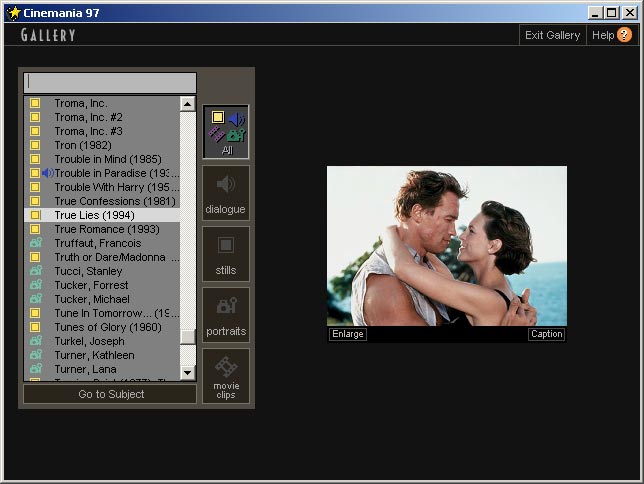
Task: Exit the Gallery view
Action: [x=552, y=35]
